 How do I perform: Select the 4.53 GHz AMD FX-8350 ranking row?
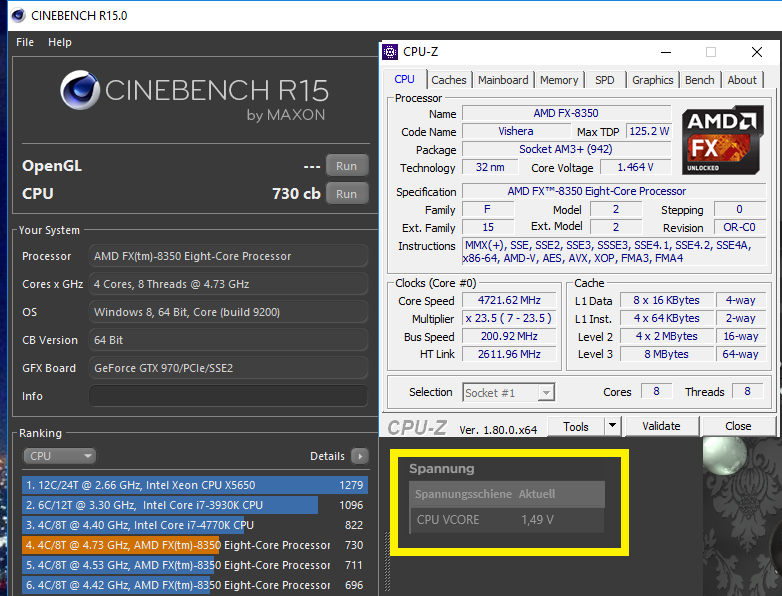click(x=195, y=565)
